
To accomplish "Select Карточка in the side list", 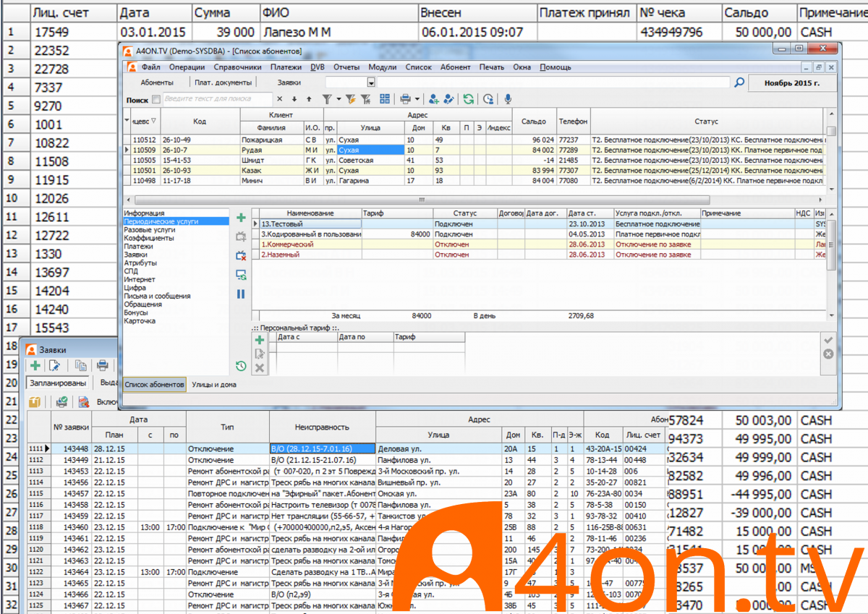I will tap(140, 321).
